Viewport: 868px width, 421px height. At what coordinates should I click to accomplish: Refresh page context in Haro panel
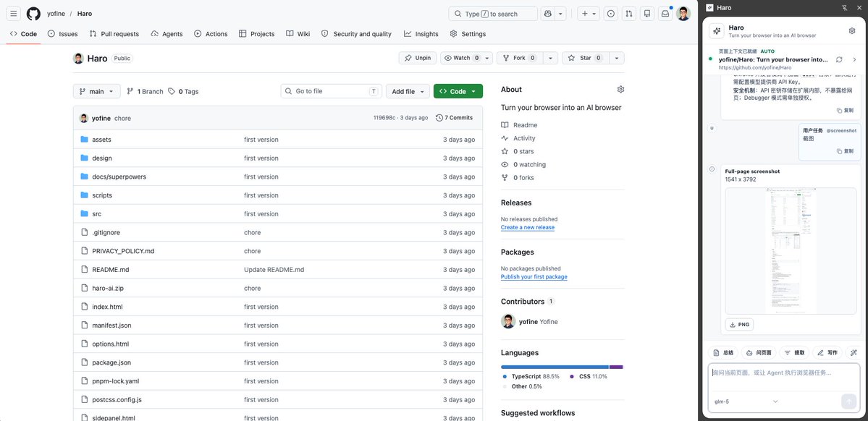pyautogui.click(x=839, y=59)
